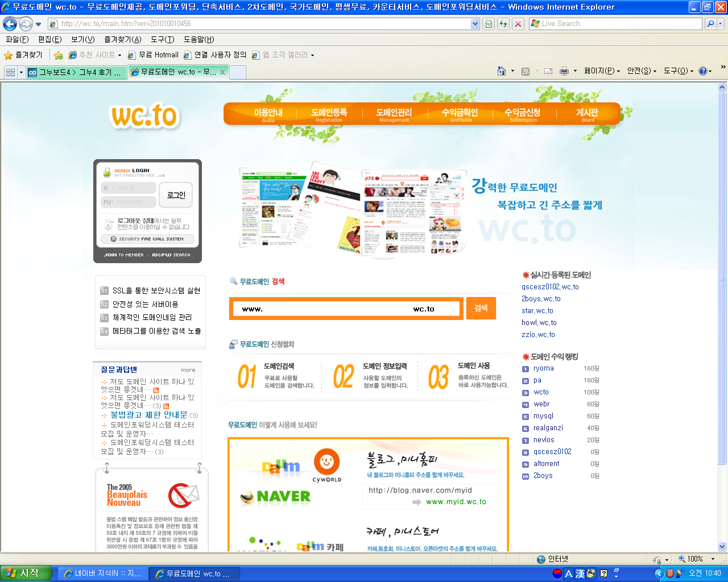This screenshot has height=582, width=728.
Task: Click the 로그인 login button
Action: (176, 195)
